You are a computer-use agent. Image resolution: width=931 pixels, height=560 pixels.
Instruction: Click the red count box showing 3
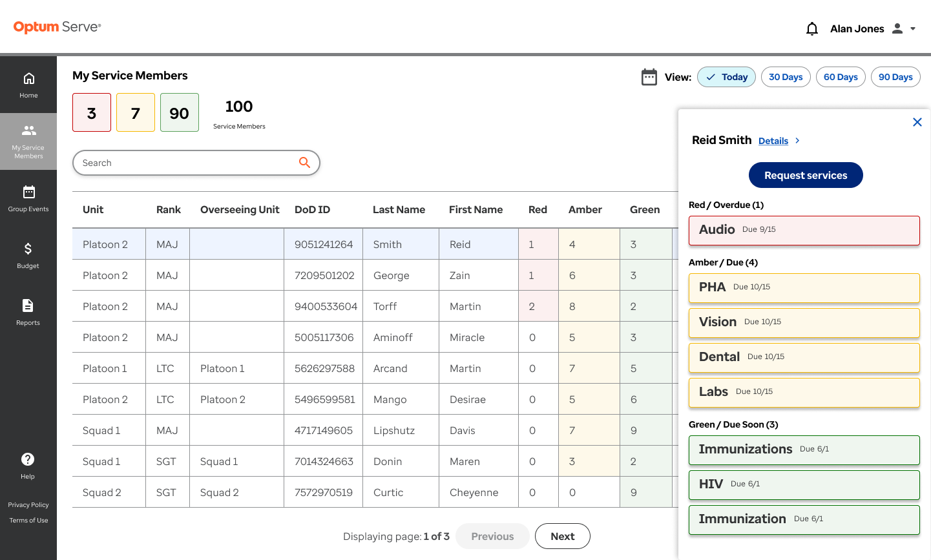pos(92,112)
